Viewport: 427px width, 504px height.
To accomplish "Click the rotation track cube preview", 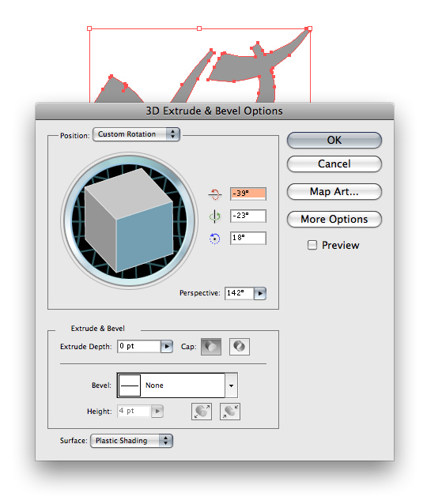I will click(129, 220).
